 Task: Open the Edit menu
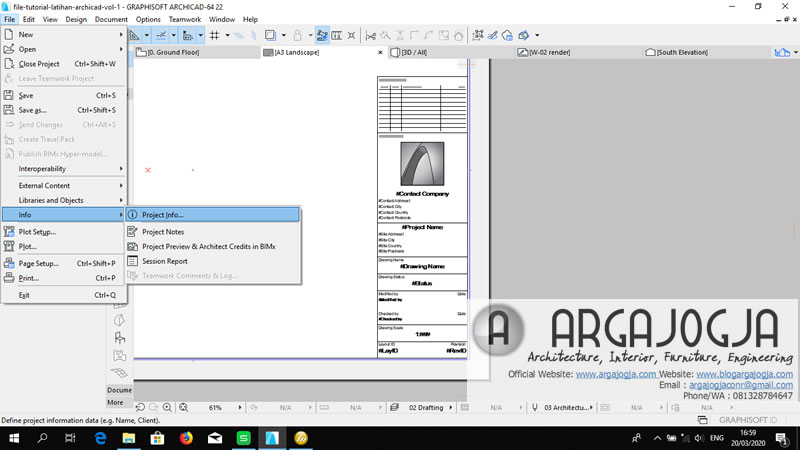coord(29,19)
